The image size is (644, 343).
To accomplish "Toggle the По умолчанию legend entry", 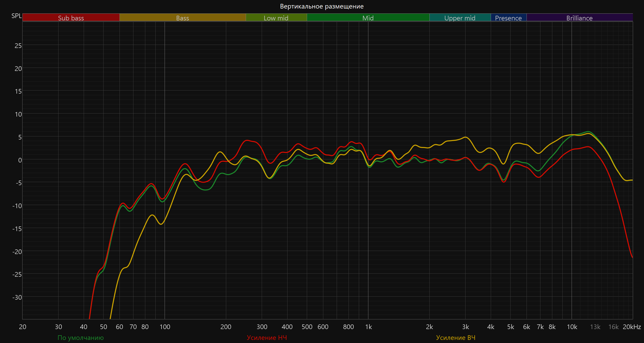I will [80, 338].
